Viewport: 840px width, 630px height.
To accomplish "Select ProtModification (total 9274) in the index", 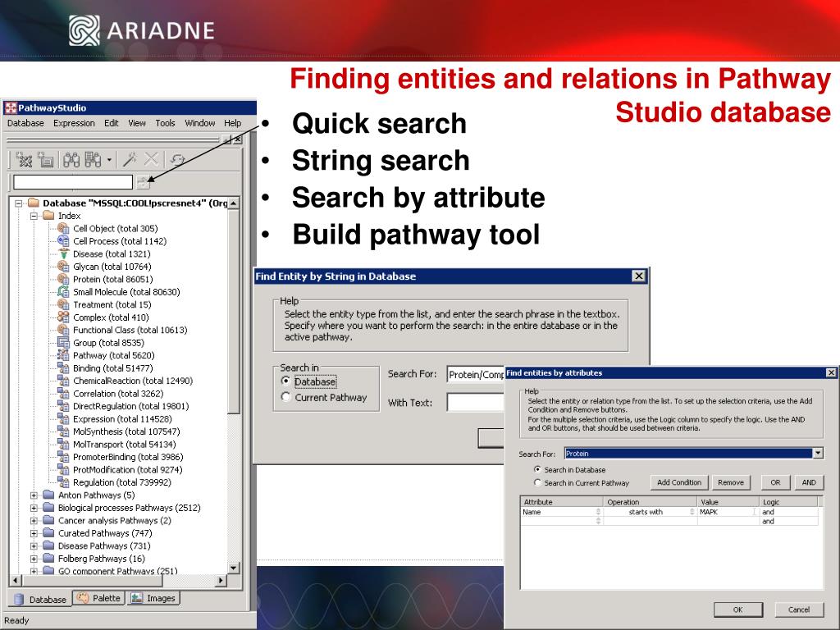I will coord(127,470).
